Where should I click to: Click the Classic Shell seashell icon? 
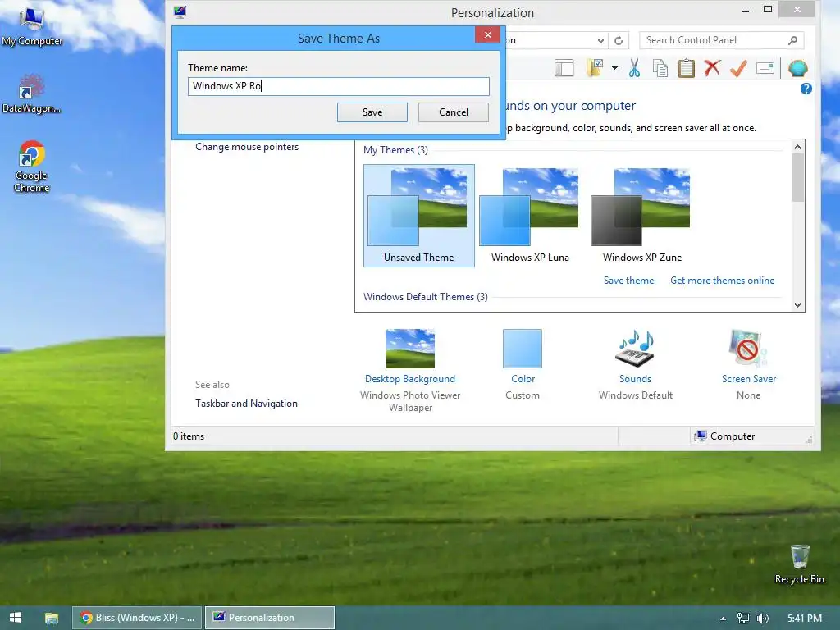point(797,68)
